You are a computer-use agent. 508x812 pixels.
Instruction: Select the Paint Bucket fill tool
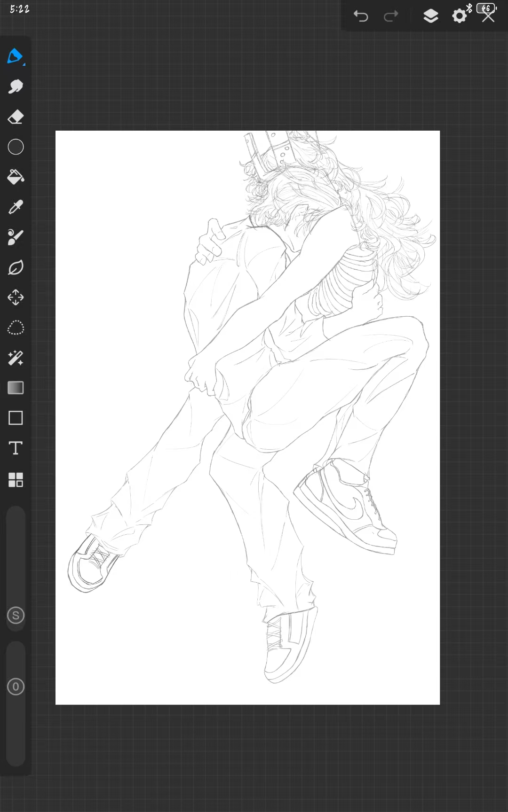16,177
